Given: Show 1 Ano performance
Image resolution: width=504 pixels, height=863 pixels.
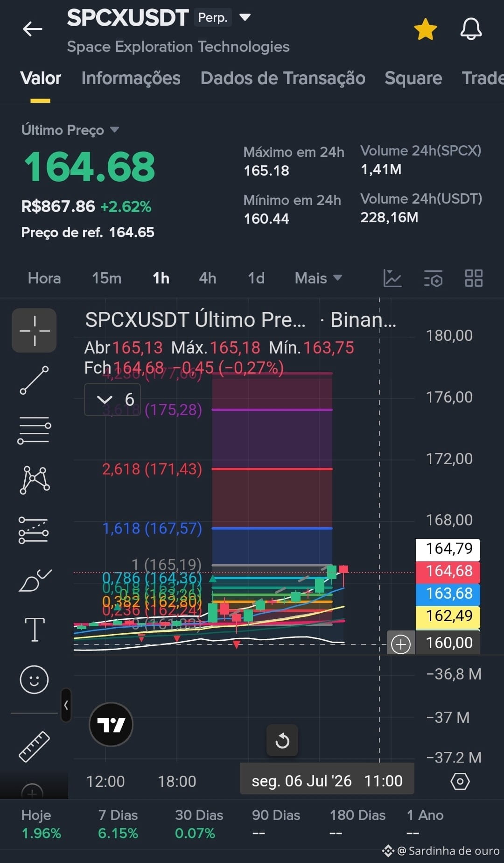Looking at the screenshot, I should 425,824.
